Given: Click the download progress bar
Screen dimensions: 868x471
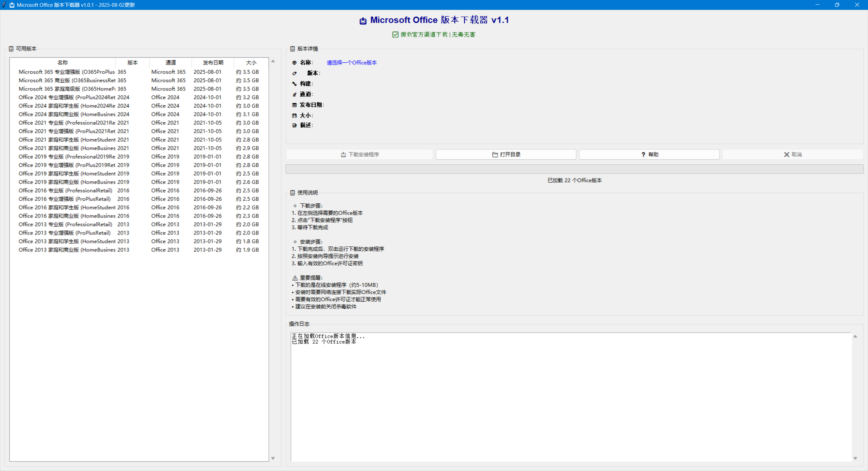Looking at the screenshot, I should point(574,169).
